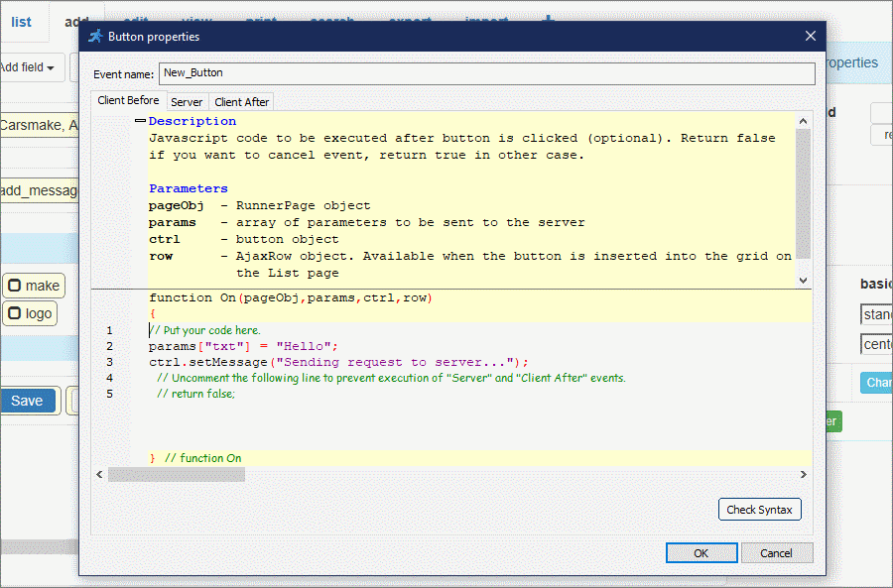
Task: Click the left scroll arrow below the code editor
Action: (98, 474)
